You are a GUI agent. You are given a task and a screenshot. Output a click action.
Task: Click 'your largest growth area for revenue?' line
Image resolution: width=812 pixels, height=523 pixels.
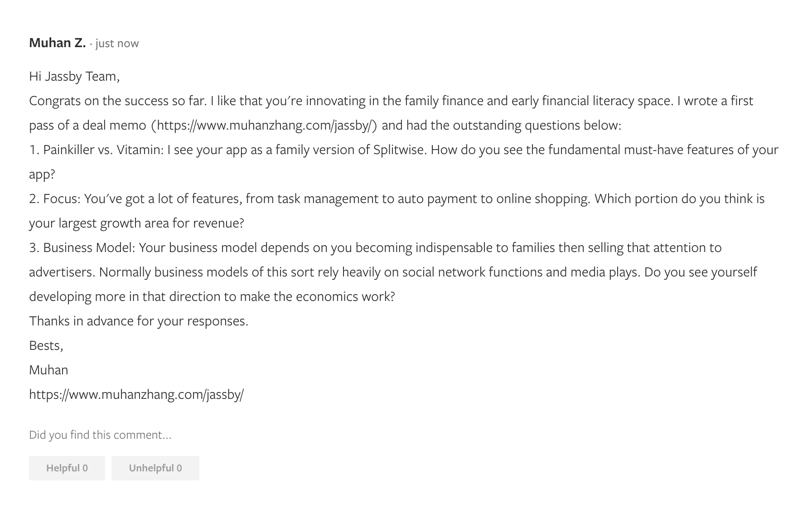click(136, 223)
